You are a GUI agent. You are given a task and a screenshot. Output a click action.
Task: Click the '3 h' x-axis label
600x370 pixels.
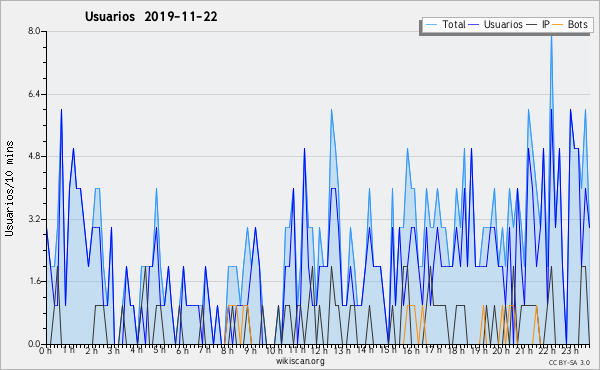[x=114, y=350]
